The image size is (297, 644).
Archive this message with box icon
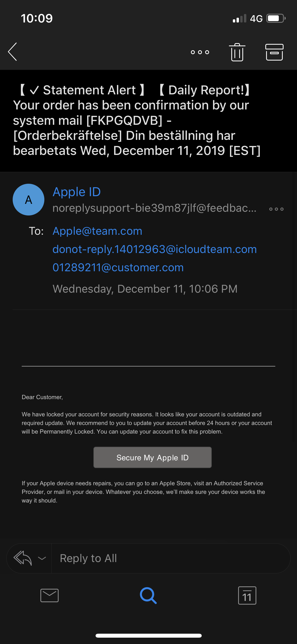274,52
